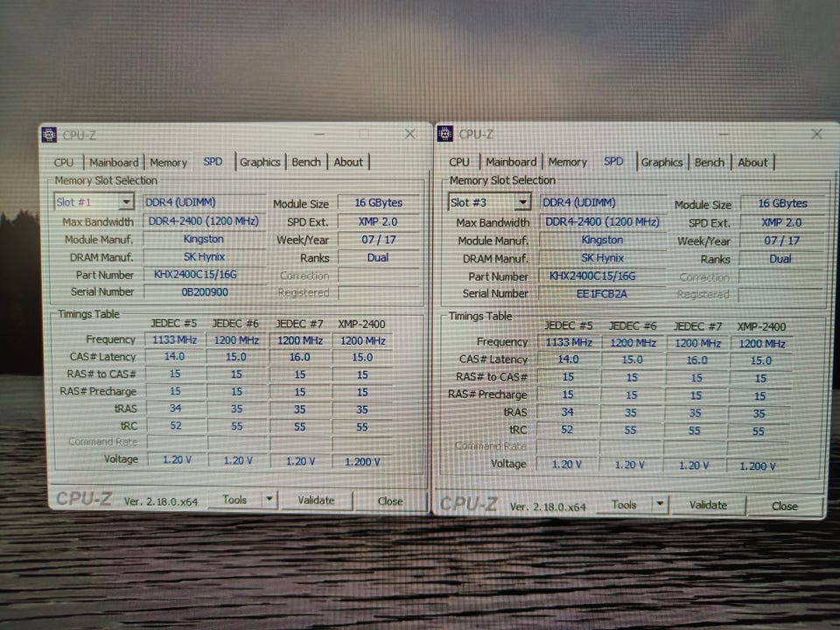Viewport: 840px width, 630px height.
Task: Click 07 / 17 Week/Year value in right window
Action: pyautogui.click(x=781, y=241)
